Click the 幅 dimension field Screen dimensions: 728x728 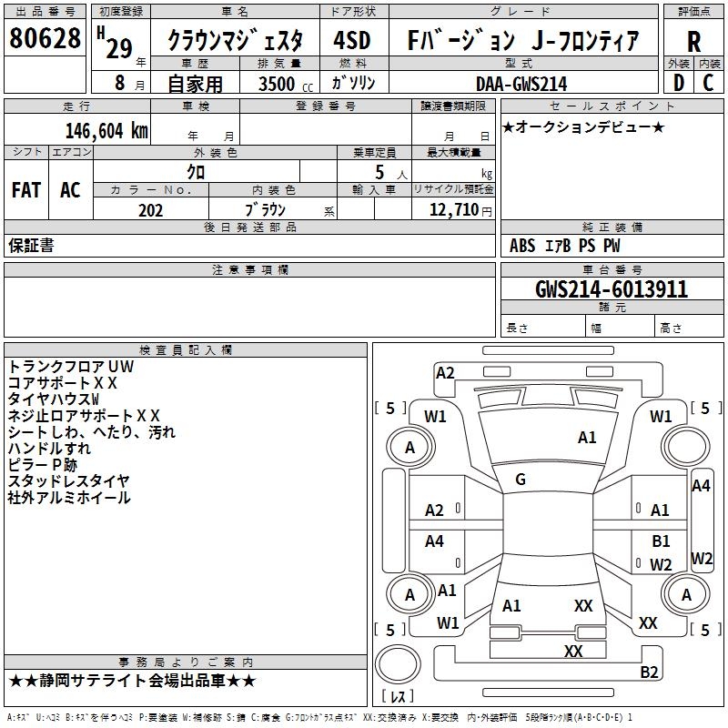[x=620, y=328]
